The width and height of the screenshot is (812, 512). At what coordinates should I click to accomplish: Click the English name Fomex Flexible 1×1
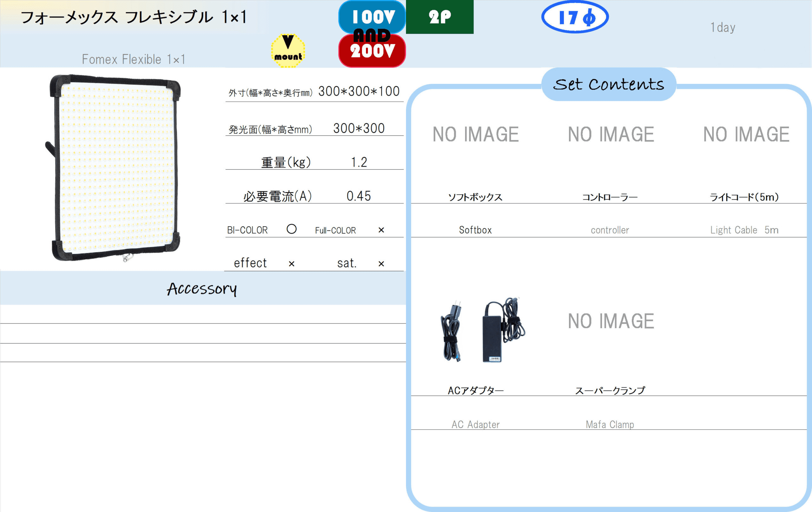pos(134,59)
